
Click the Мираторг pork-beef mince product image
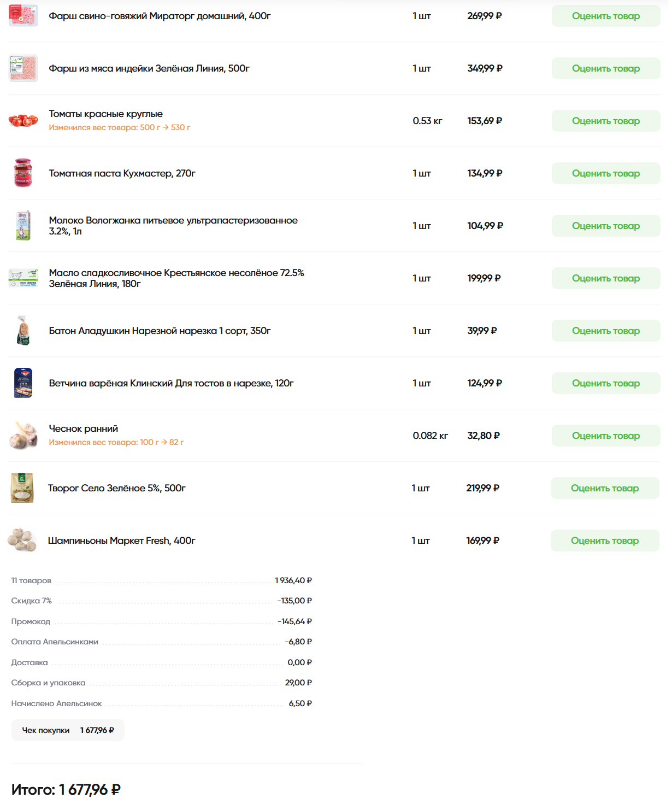coord(23,16)
